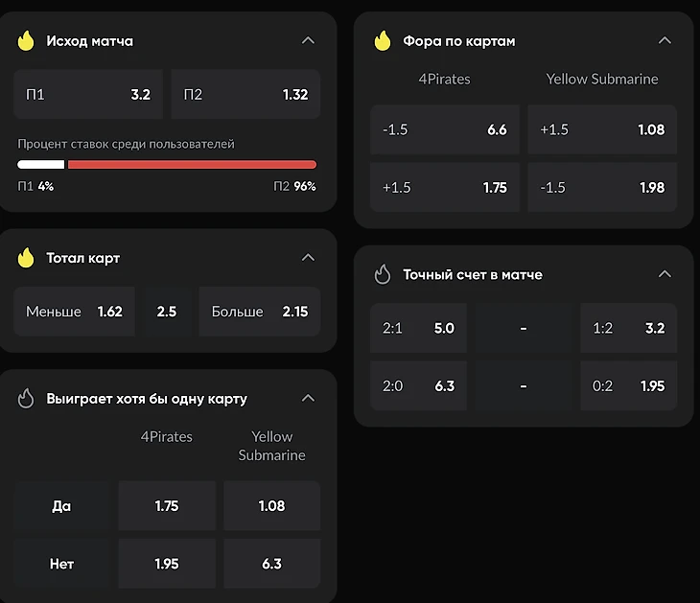This screenshot has width=700, height=603.
Task: Collapse the Фора по картам section
Action: (665, 41)
